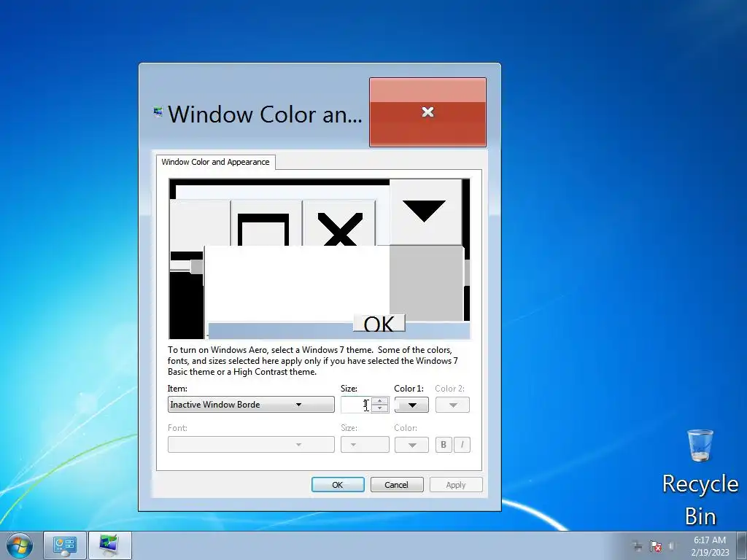Click the oversized X button in preview pane
Viewport: 747px width, 560px height.
click(339, 225)
